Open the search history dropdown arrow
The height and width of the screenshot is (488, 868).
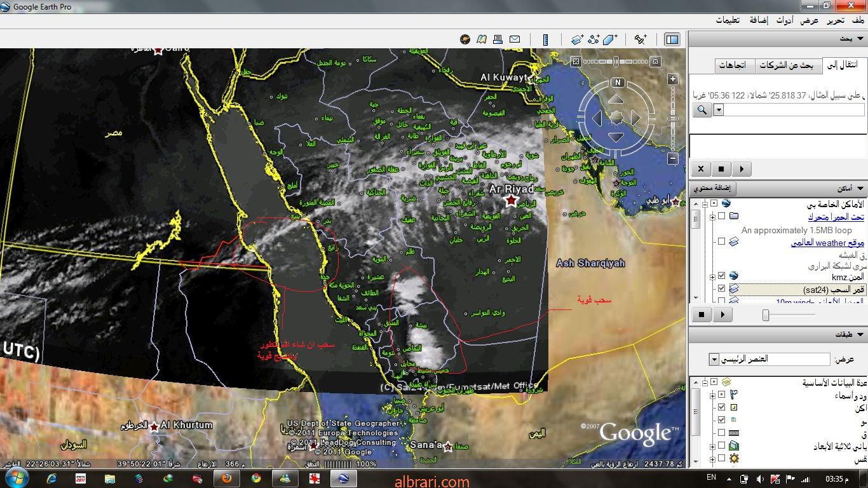click(719, 110)
